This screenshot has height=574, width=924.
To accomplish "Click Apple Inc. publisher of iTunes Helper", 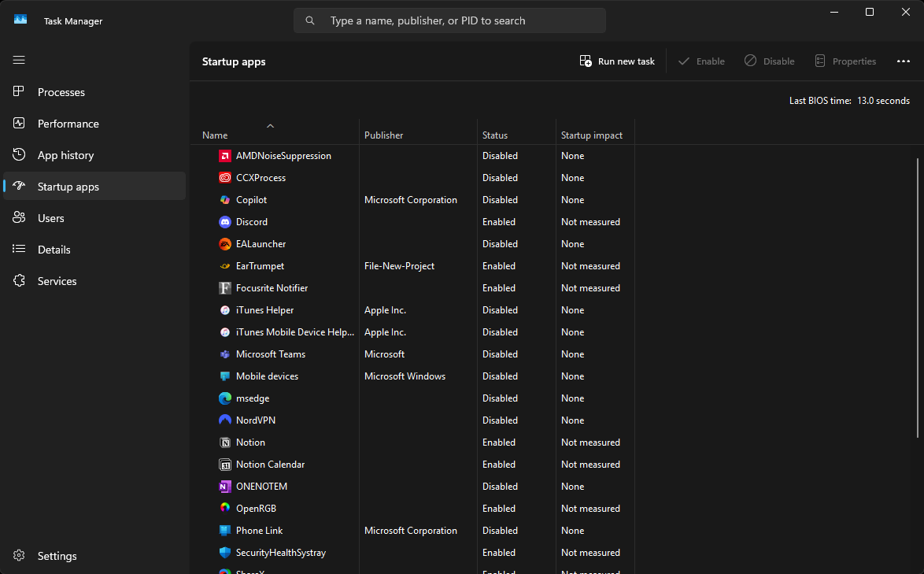I will 385,310.
